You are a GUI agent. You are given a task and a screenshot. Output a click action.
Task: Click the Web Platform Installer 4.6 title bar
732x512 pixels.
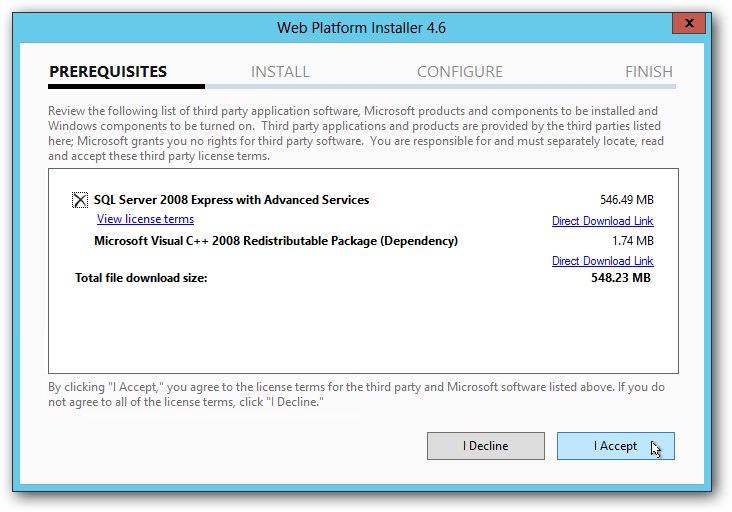pyautogui.click(x=361, y=27)
